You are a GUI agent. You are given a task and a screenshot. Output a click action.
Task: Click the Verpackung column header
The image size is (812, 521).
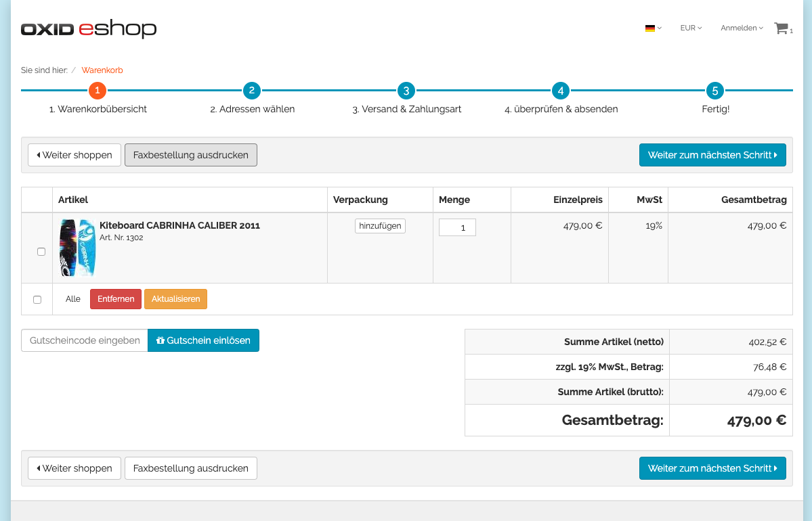[x=360, y=200]
